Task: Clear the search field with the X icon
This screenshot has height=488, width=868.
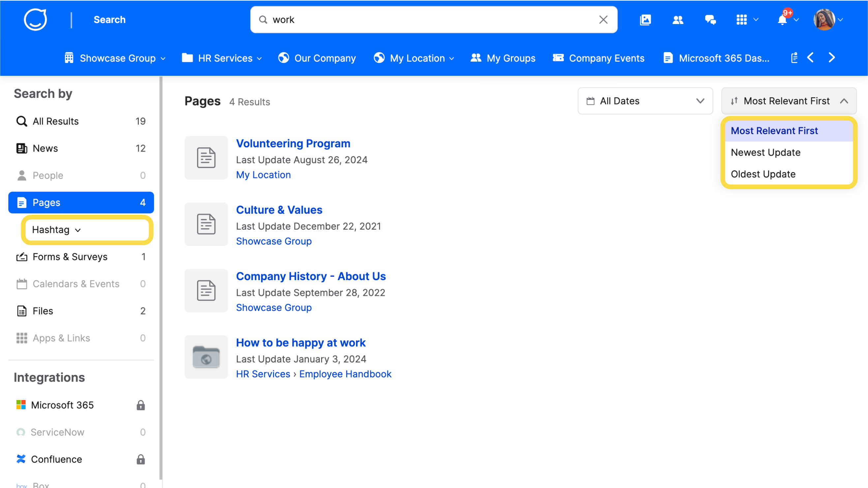Action: (x=603, y=19)
